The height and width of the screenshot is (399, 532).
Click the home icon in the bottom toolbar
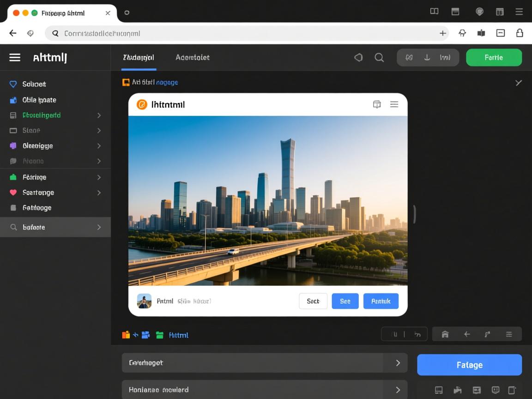(445, 334)
